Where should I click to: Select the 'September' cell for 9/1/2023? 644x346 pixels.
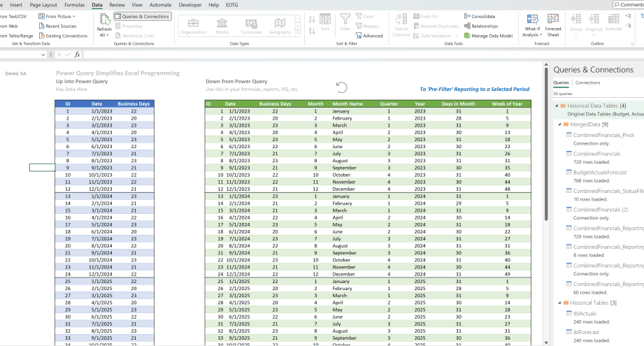point(345,168)
